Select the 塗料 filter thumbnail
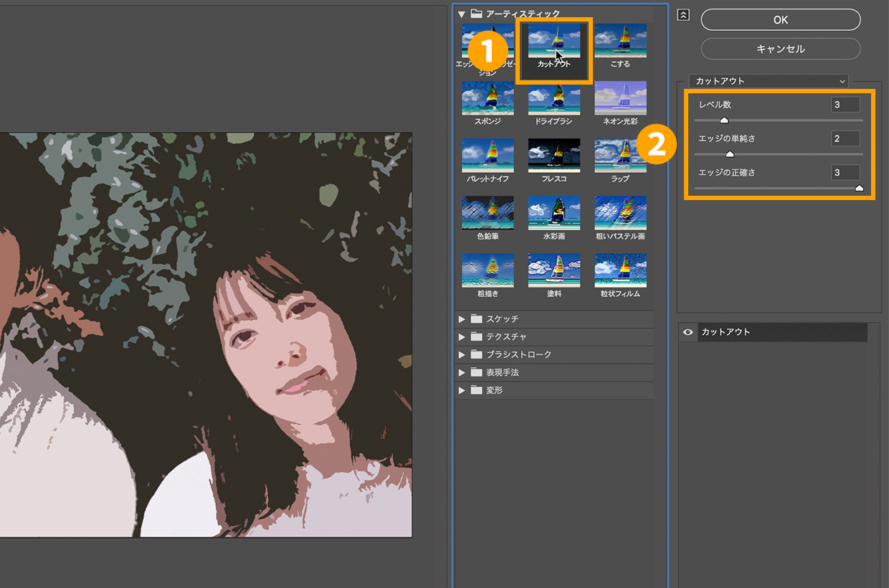The height and width of the screenshot is (588, 889). point(554,270)
